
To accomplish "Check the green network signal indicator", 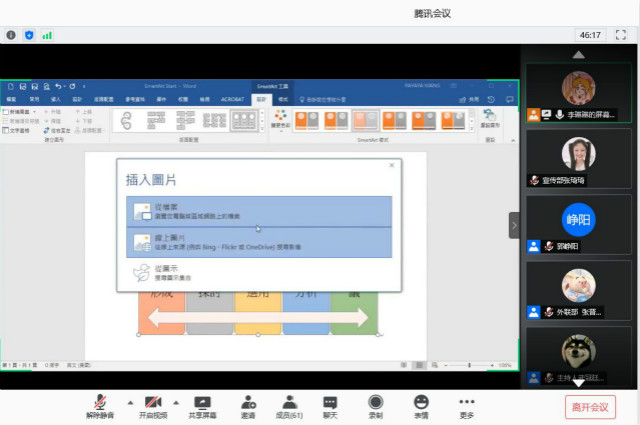I will pos(47,35).
